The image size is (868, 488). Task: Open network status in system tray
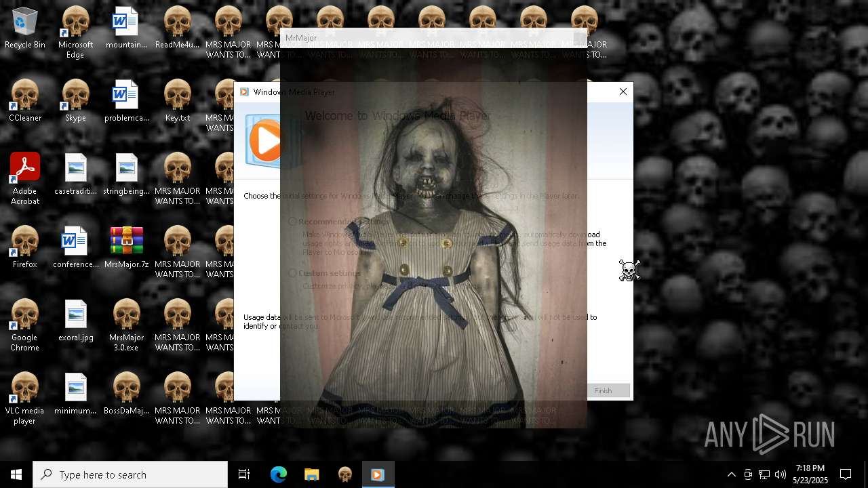pos(764,474)
